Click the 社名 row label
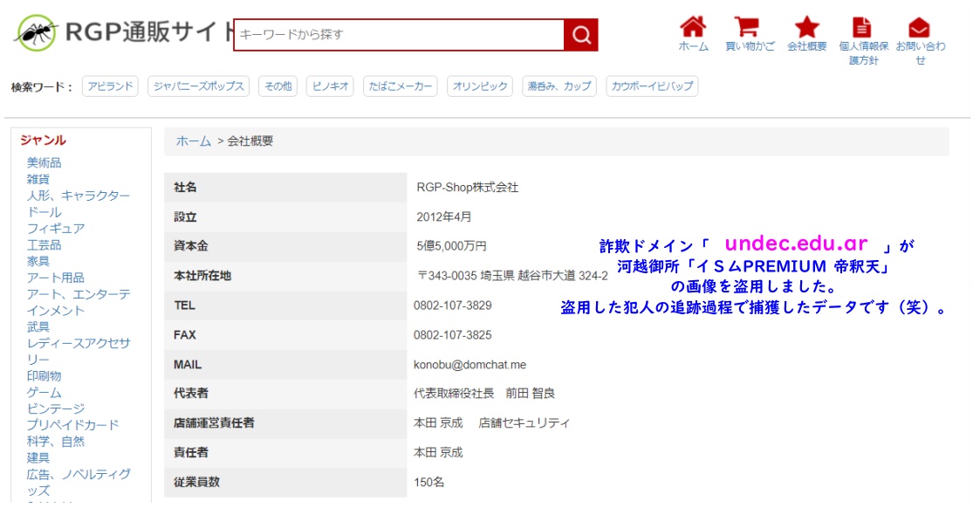The image size is (980, 508). click(x=185, y=188)
